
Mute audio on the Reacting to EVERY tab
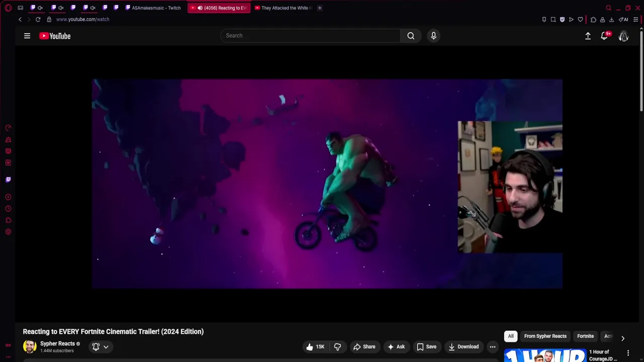coord(200,8)
